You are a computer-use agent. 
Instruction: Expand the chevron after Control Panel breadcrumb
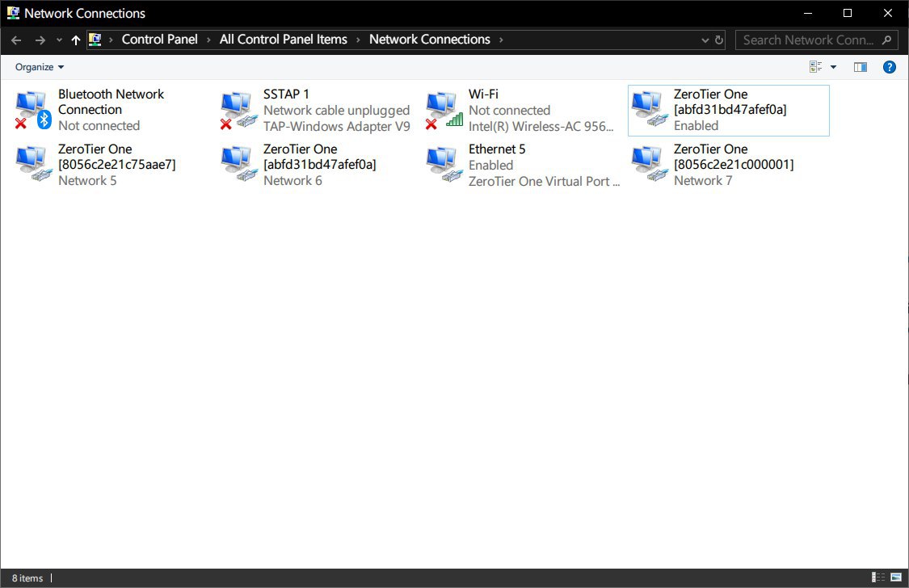tap(208, 40)
